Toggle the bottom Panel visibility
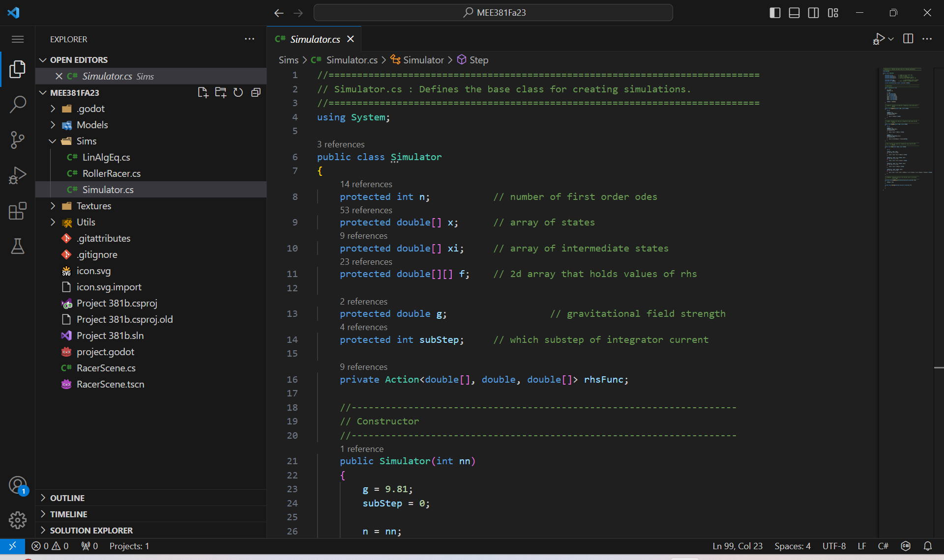The height and width of the screenshot is (560, 944). point(794,13)
